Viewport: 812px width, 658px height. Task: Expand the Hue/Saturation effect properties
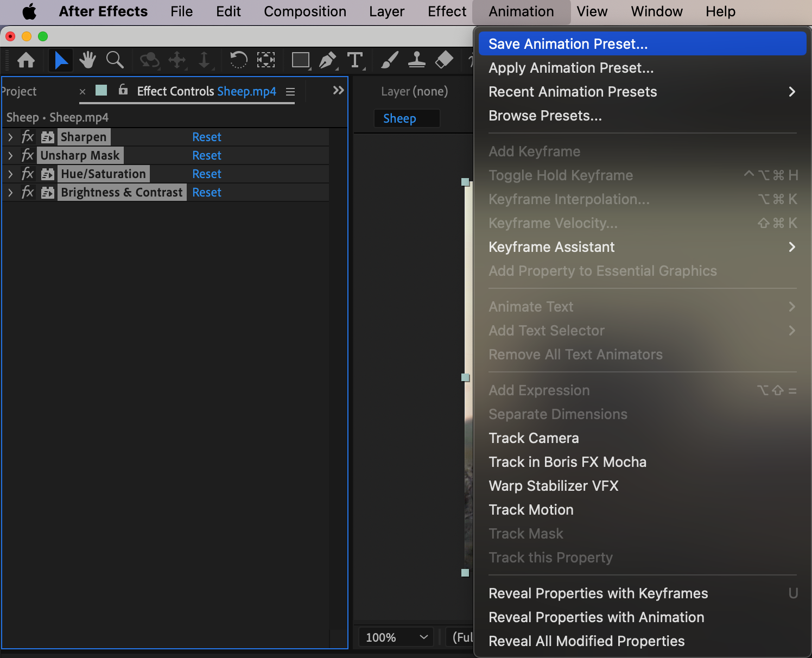tap(10, 174)
